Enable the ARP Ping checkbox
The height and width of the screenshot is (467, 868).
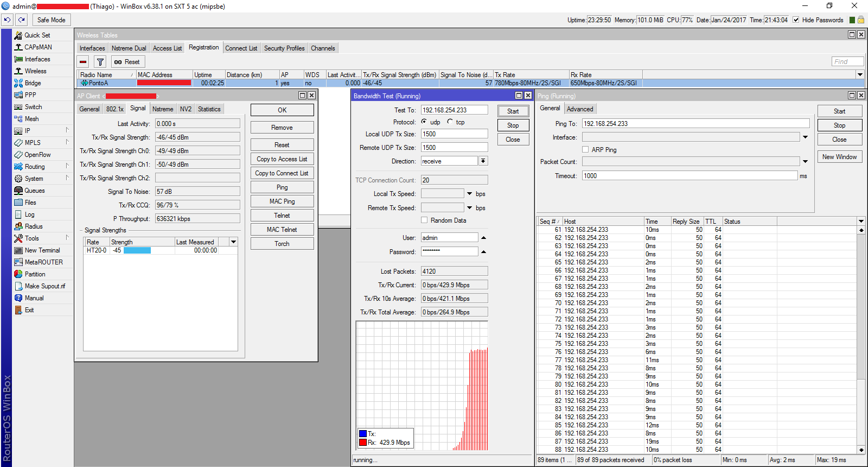(585, 149)
